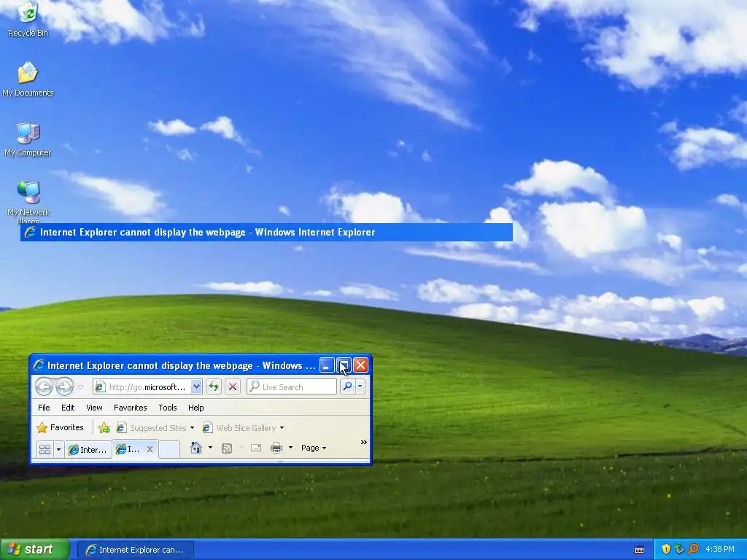Expand the address bar URL dropdown
The height and width of the screenshot is (560, 747).
click(x=196, y=386)
